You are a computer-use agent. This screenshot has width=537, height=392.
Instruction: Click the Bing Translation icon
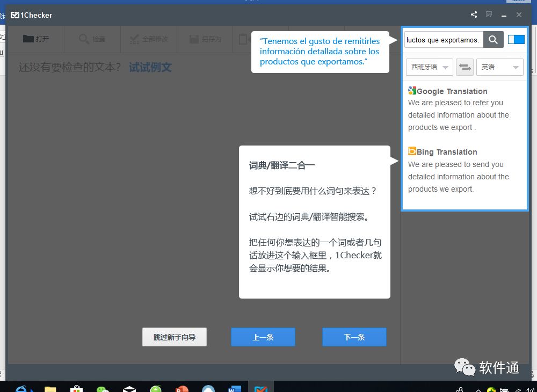coord(412,151)
